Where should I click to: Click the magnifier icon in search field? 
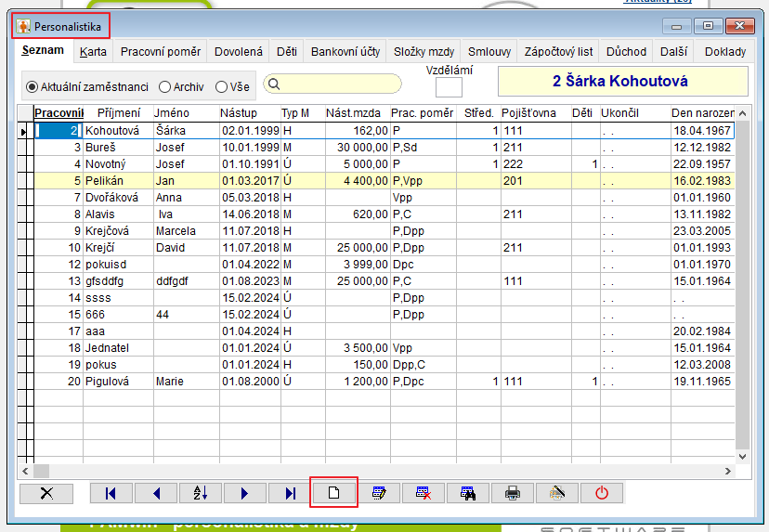click(274, 84)
